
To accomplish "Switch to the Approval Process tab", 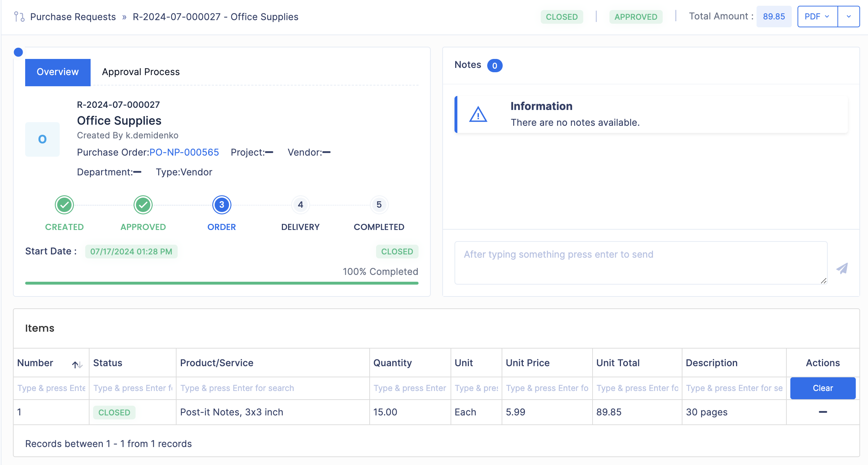I will [141, 72].
